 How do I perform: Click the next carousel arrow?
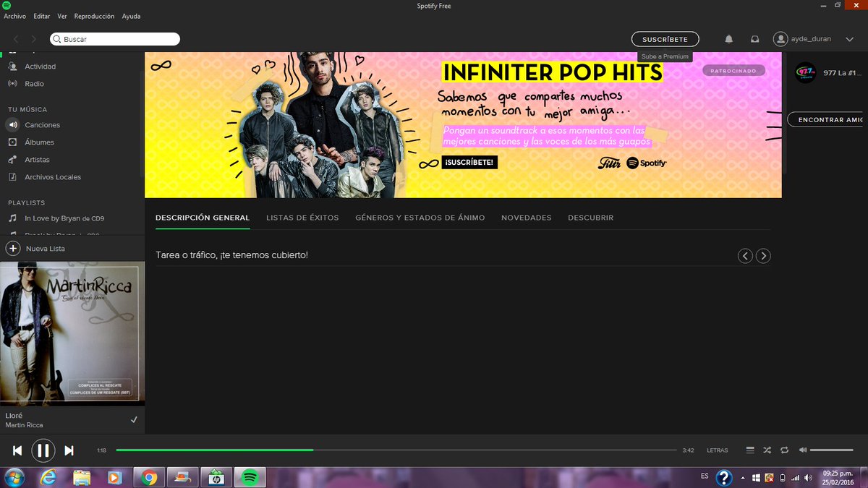click(762, 255)
